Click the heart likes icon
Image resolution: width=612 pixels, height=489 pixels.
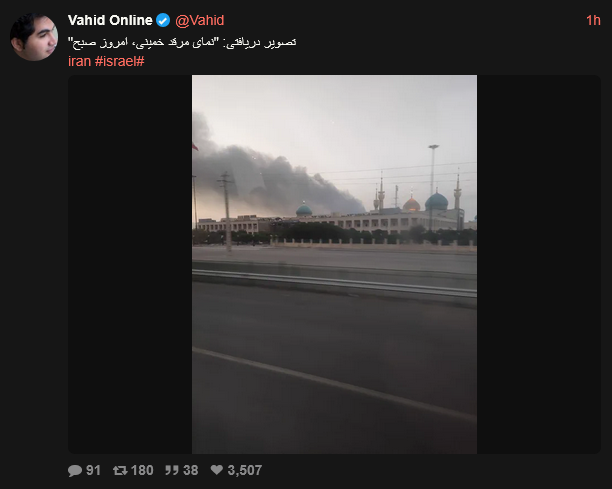click(217, 470)
